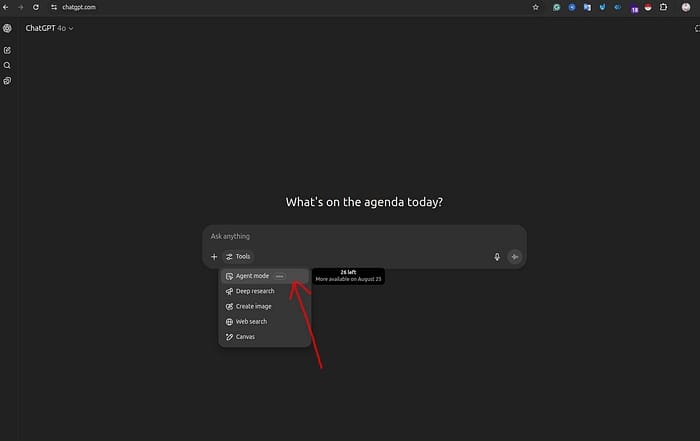Focus the Ask anything input field
The height and width of the screenshot is (441, 700).
point(364,236)
